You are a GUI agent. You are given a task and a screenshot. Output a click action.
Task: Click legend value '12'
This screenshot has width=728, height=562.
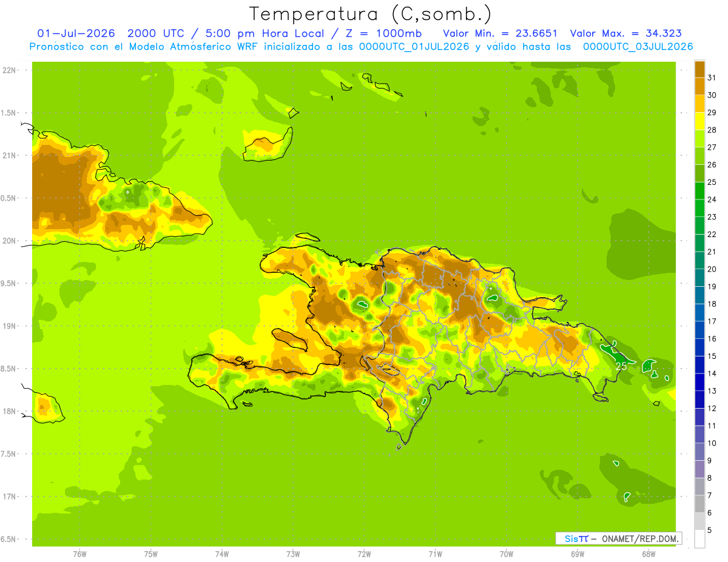[x=712, y=409]
